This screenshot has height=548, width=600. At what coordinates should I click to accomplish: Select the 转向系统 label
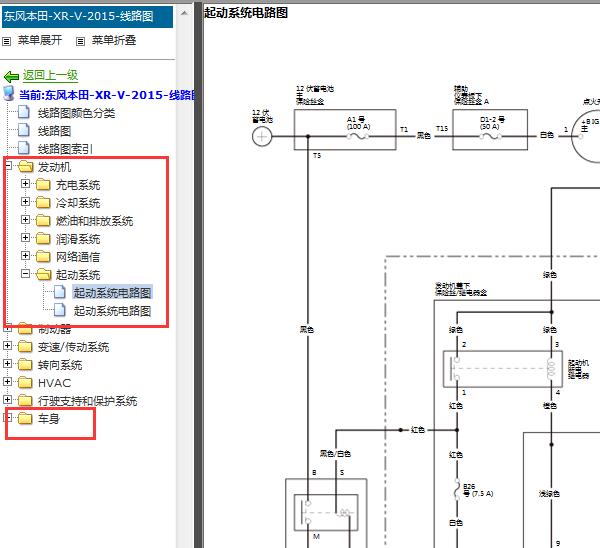pyautogui.click(x=60, y=365)
